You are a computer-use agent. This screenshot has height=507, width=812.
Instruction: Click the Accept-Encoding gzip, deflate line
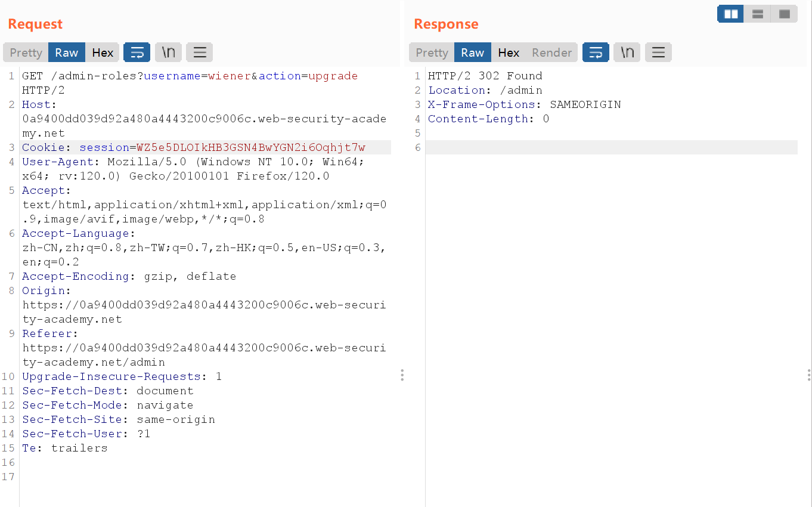[x=129, y=276]
